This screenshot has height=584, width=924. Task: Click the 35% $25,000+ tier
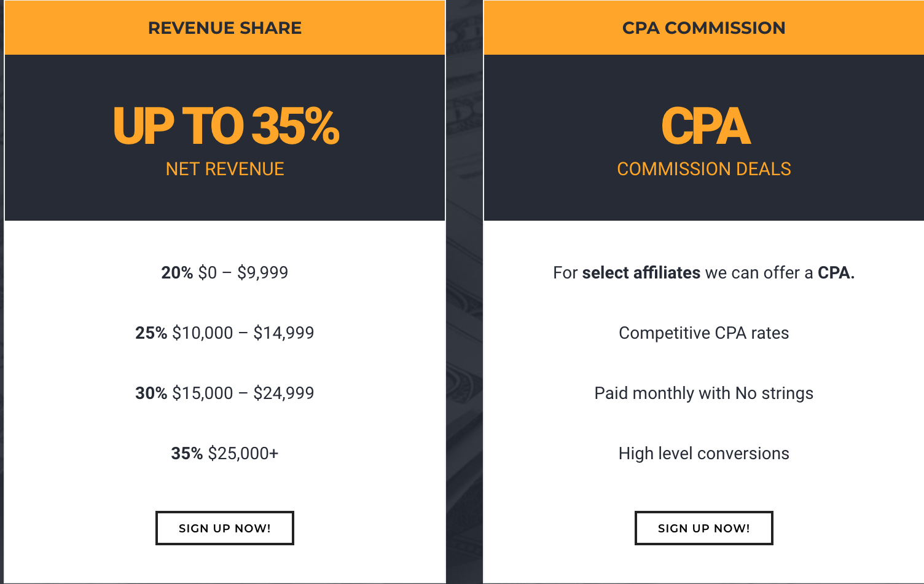[x=225, y=453]
